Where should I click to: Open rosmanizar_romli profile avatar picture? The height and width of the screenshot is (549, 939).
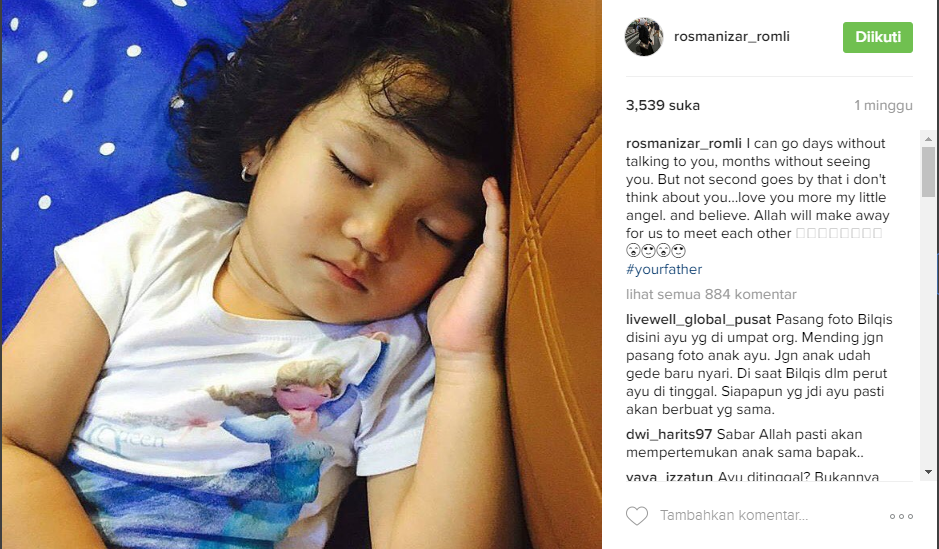[x=644, y=37]
